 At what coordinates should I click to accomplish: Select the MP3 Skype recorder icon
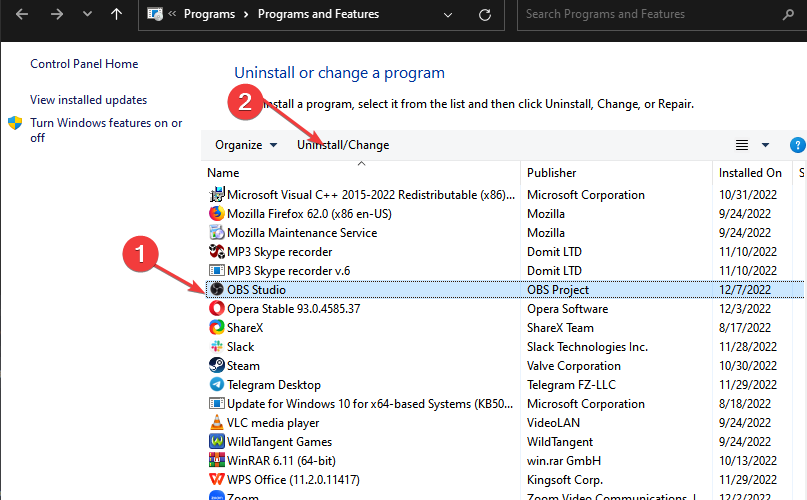click(x=217, y=252)
